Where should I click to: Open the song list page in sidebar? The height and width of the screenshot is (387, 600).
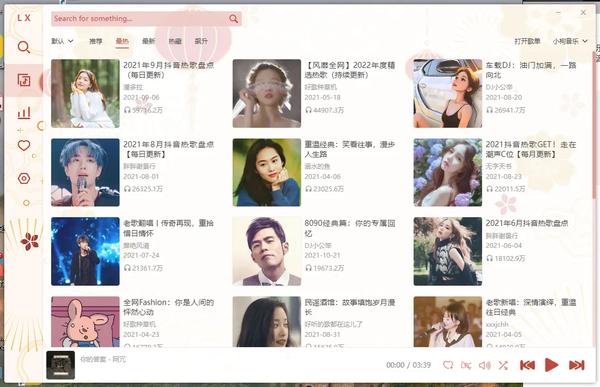point(24,80)
